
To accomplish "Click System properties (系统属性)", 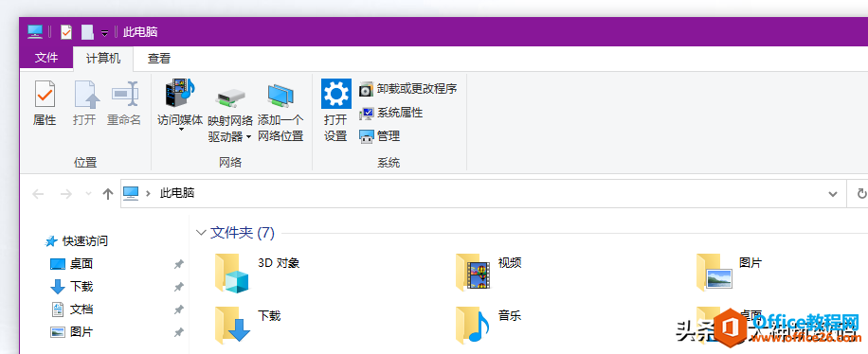I will coord(390,113).
